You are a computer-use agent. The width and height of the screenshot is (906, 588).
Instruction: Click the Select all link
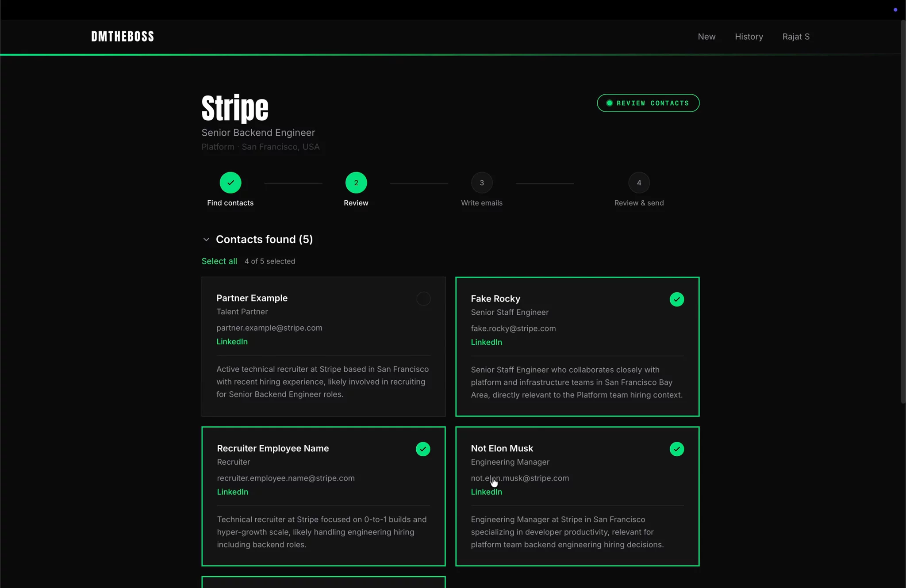pos(219,261)
